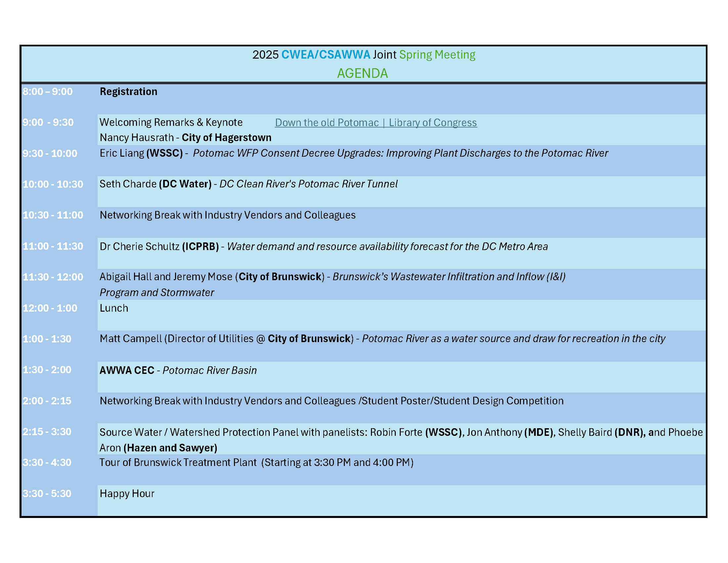Select Welcoming Remarks & Keynote text
This screenshot has height=563, width=728.
coord(171,122)
